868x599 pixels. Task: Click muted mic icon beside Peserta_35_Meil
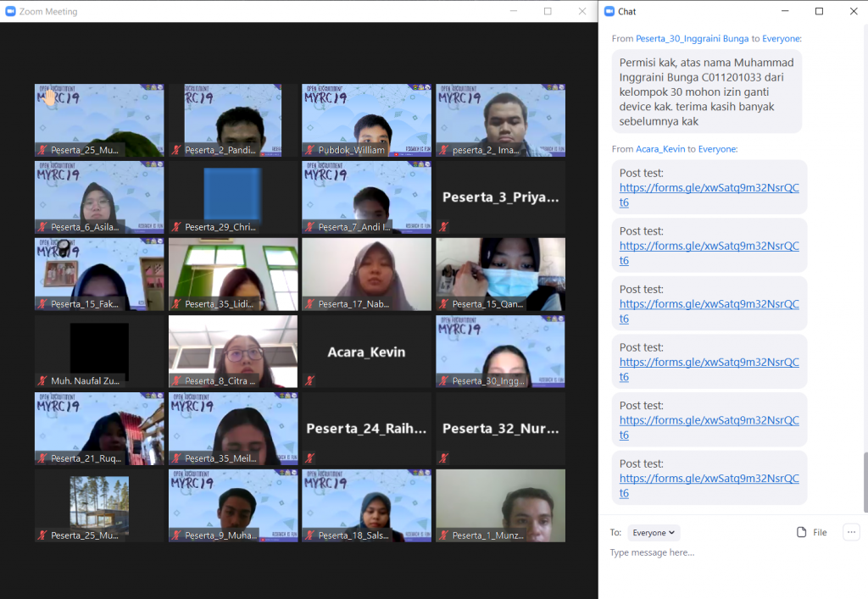pyautogui.click(x=176, y=458)
